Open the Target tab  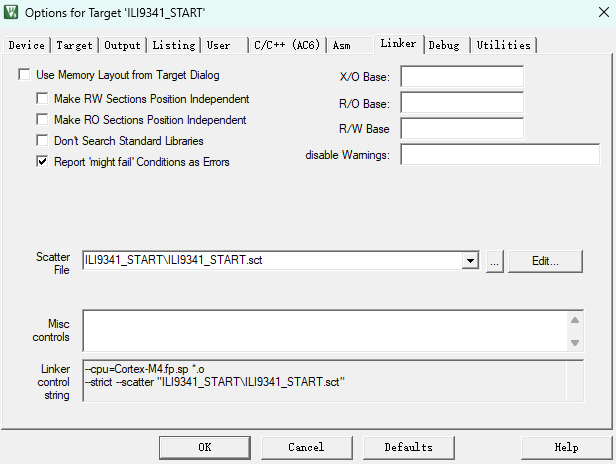click(x=74, y=45)
